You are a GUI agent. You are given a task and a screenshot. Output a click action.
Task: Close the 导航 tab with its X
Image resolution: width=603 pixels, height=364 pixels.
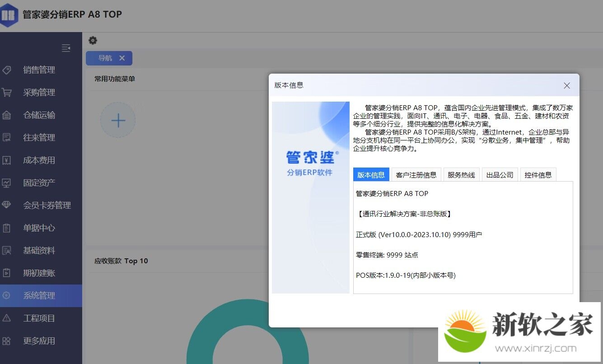[x=122, y=58]
